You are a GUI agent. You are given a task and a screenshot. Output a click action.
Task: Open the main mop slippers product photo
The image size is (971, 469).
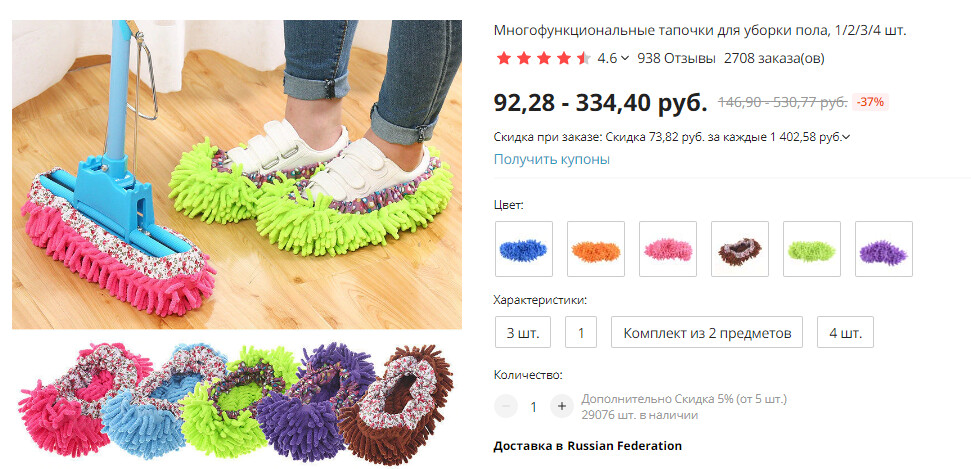point(237,174)
